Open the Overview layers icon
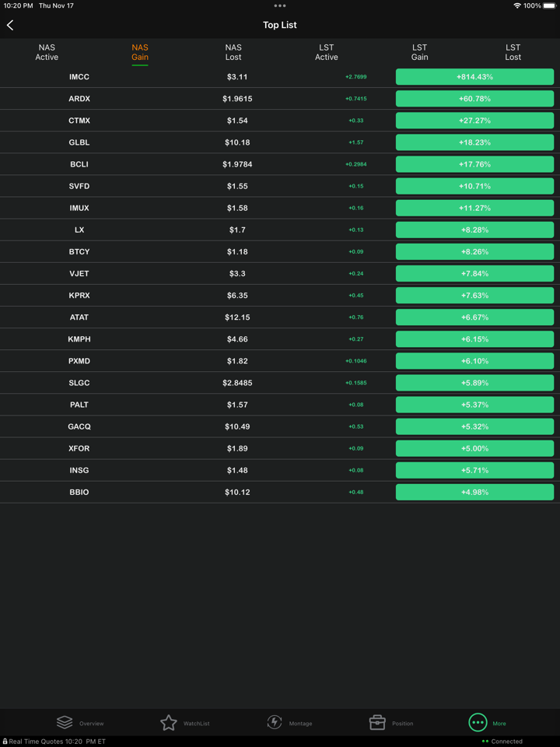Image resolution: width=560 pixels, height=747 pixels. pyautogui.click(x=65, y=723)
